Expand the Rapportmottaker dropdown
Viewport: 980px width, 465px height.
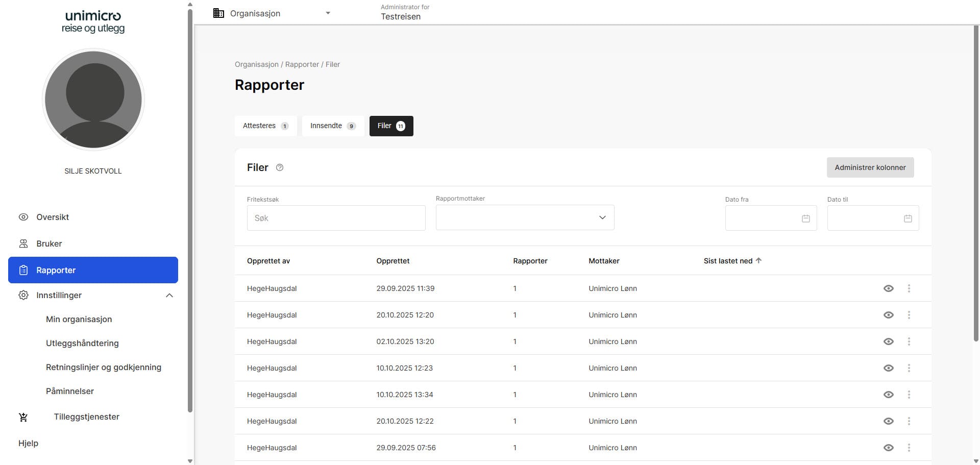tap(602, 218)
